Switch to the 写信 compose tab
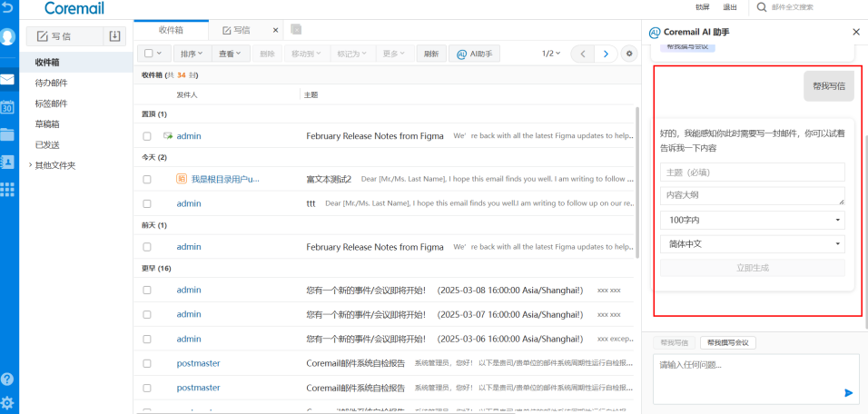 point(239,30)
